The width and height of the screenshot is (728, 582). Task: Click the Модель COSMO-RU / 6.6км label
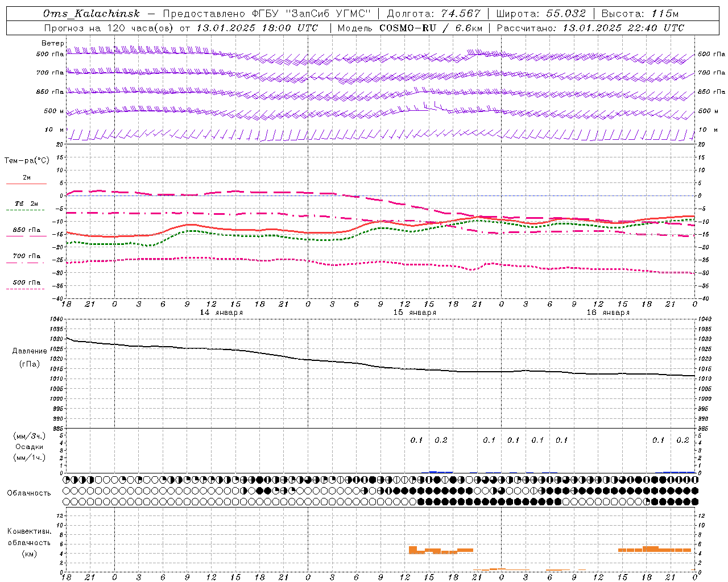(x=410, y=28)
